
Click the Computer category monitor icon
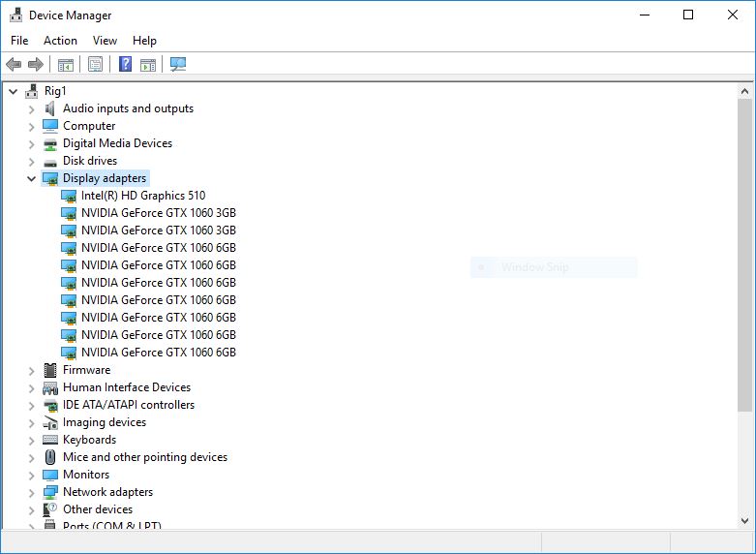pos(50,126)
